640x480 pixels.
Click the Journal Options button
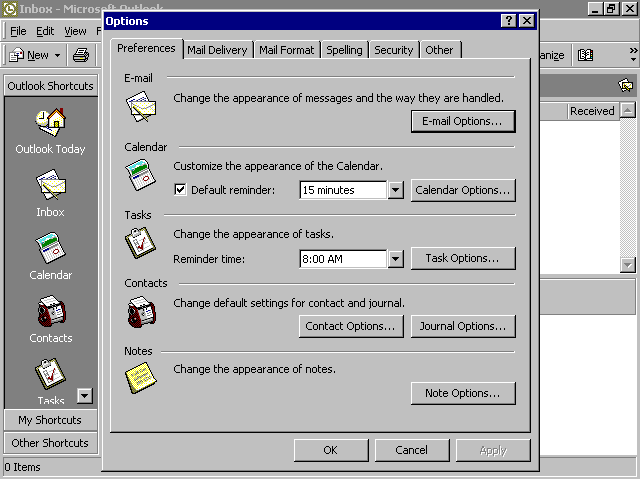[463, 326]
